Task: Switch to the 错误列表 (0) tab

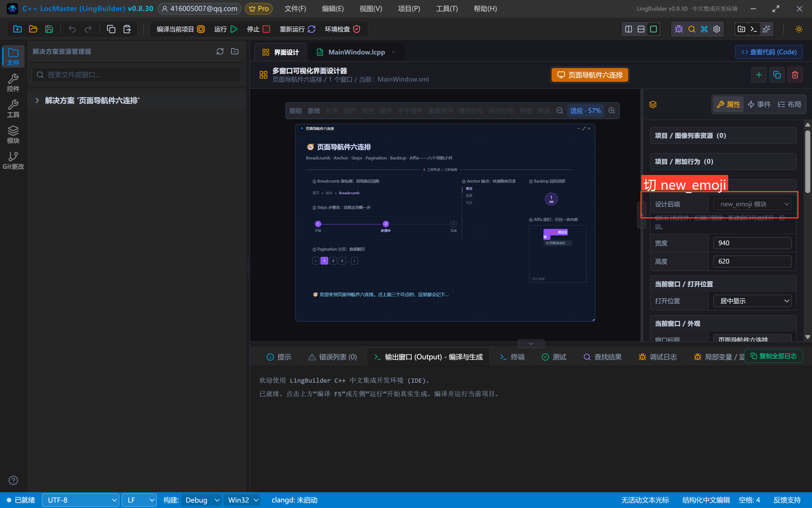Action: point(333,357)
